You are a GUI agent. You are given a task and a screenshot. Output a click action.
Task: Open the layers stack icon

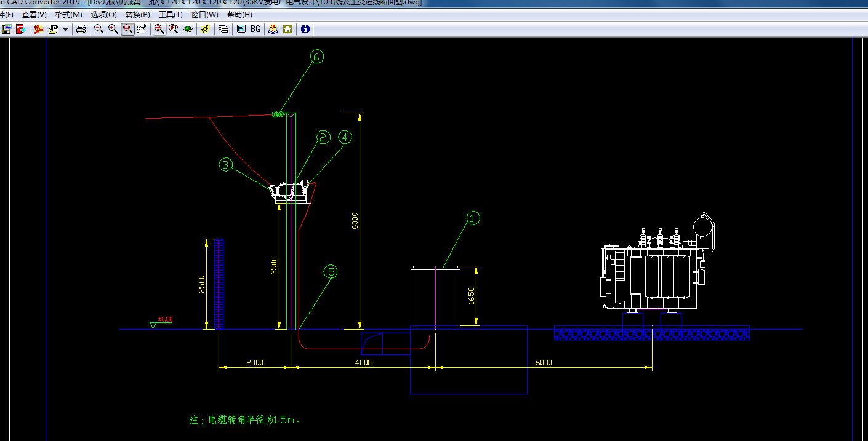223,29
